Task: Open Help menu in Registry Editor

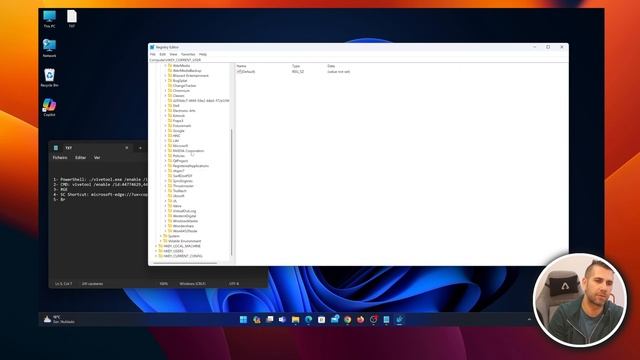Action: pos(203,54)
